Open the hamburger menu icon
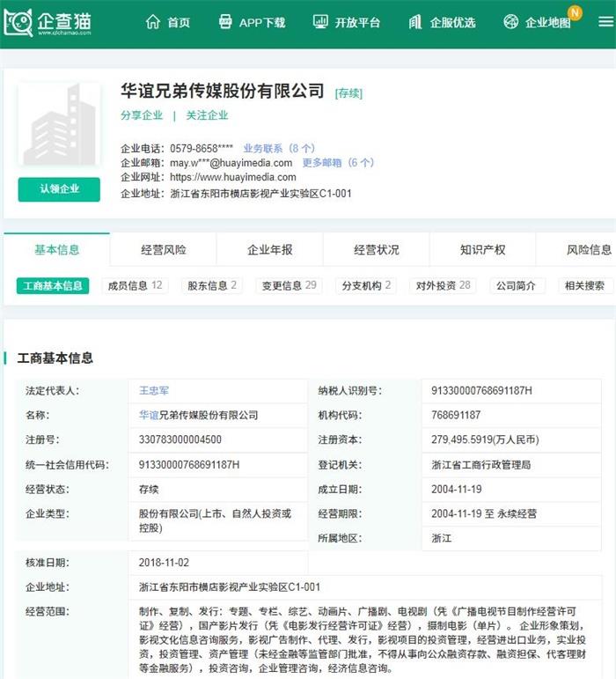Screen dimensions: 616x679 coord(605,22)
